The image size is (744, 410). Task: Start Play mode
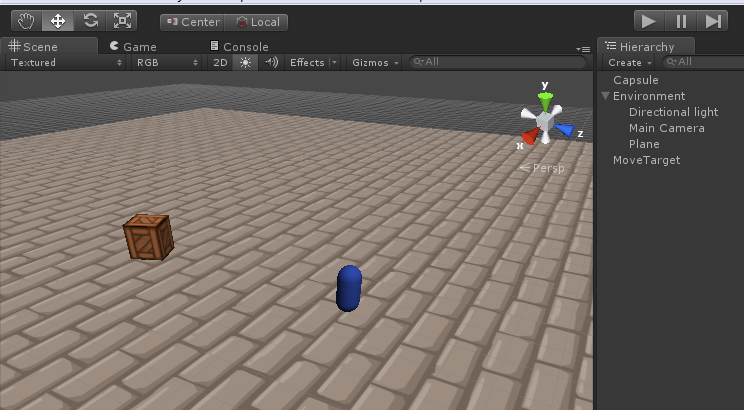click(x=649, y=21)
